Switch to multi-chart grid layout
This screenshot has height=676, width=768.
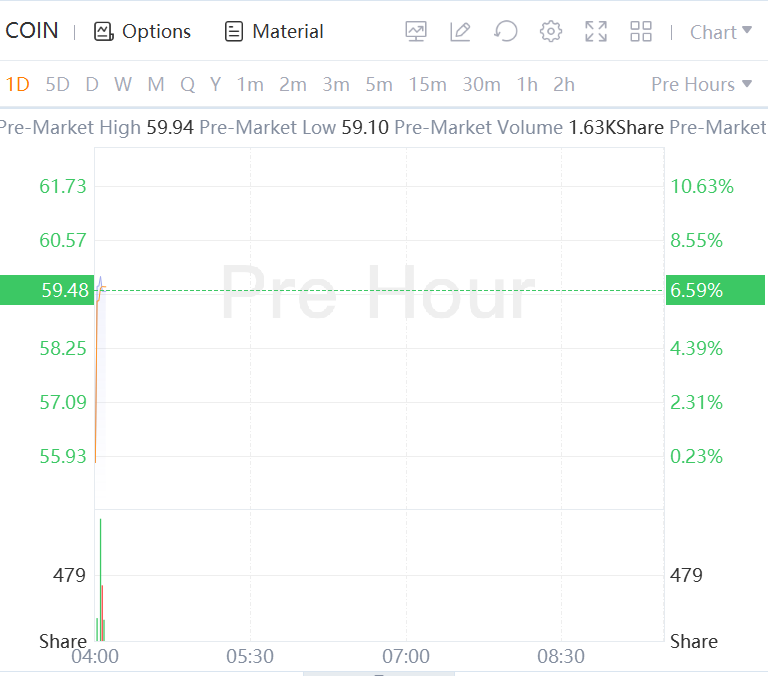[x=641, y=32]
